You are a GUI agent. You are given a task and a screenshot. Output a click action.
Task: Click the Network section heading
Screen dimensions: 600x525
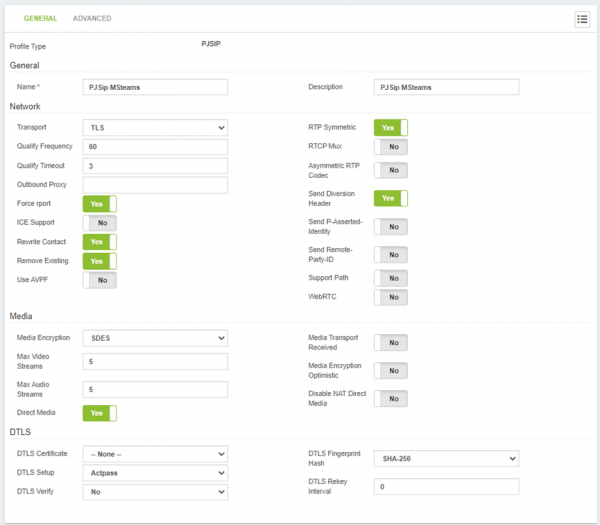point(25,106)
